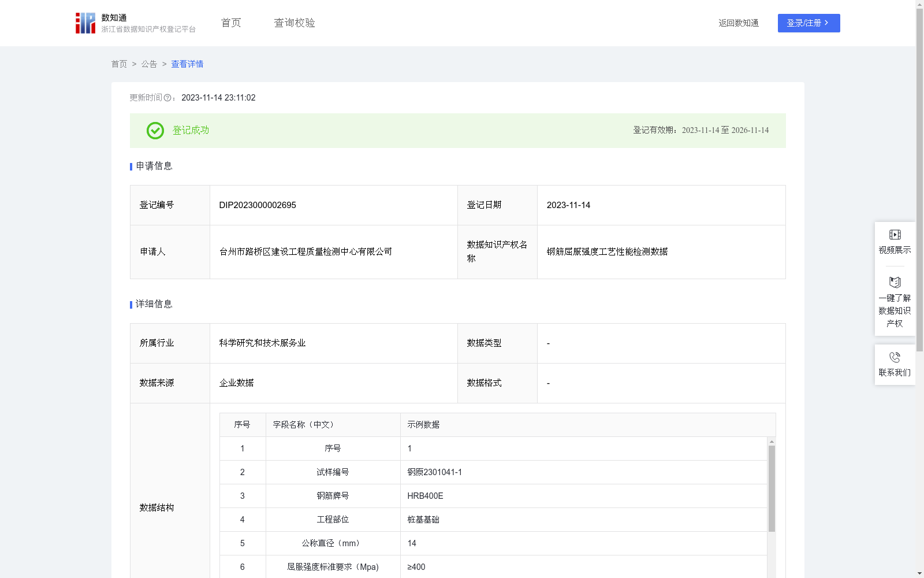Click the 联系我们 phone icon
Image resolution: width=924 pixels, height=578 pixels.
895,357
